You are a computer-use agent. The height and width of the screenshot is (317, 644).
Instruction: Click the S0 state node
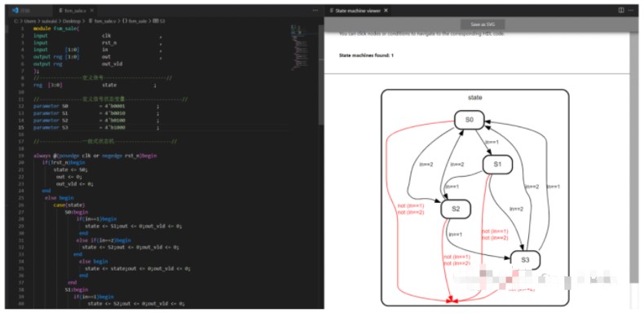[x=470, y=120]
